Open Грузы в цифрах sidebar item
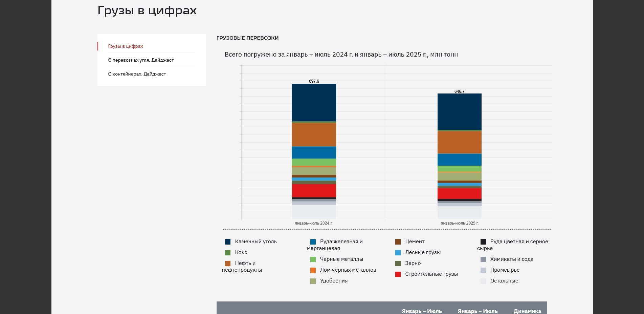This screenshot has width=644, height=314. (126, 46)
